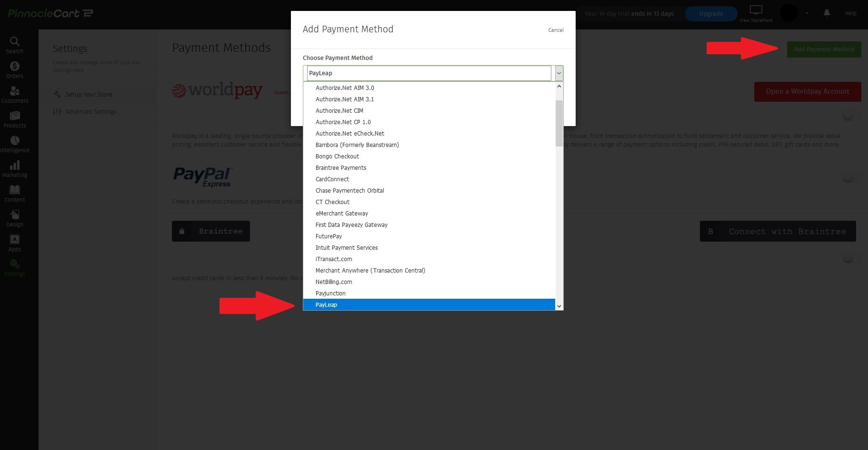This screenshot has width=868, height=450.
Task: Select Payjunction option
Action: point(429,293)
